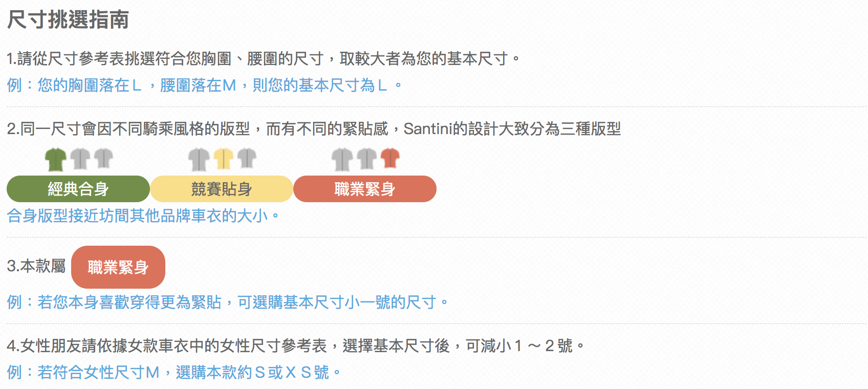Select the 職業緊身 pill under the red jersey

(364, 189)
